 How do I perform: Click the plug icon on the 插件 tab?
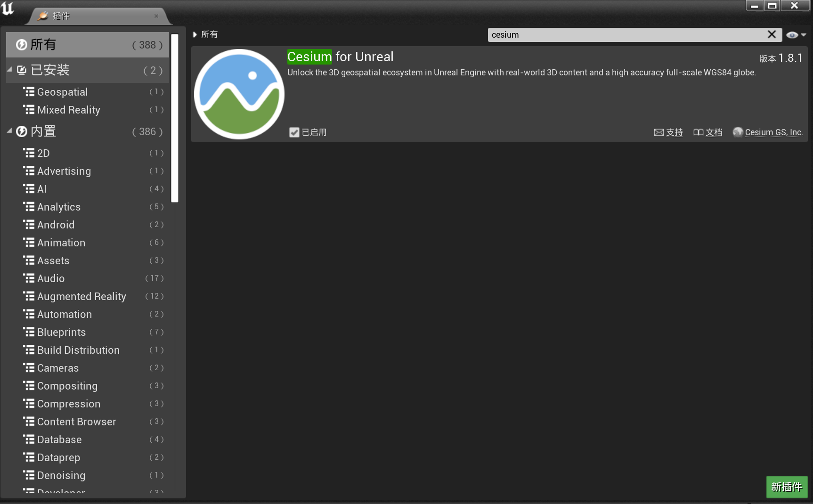43,16
